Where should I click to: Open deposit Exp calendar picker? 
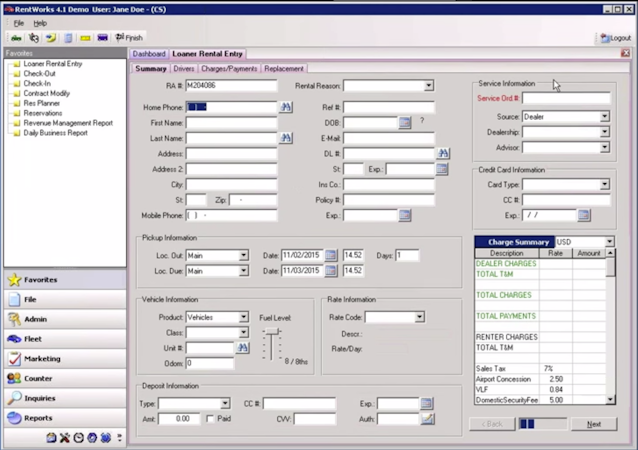(x=426, y=403)
